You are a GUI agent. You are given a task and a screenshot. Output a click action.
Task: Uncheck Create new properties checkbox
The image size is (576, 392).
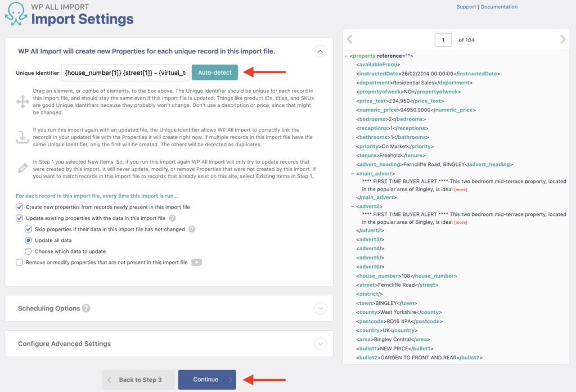coord(19,207)
